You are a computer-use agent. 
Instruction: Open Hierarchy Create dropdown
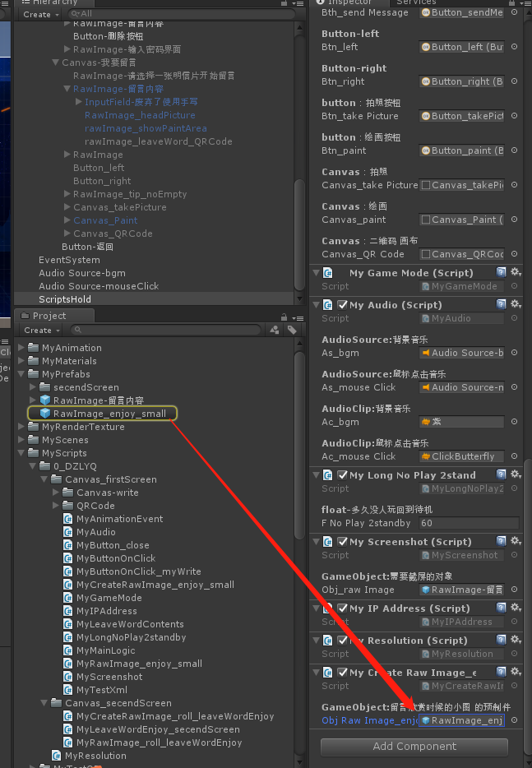pos(40,14)
